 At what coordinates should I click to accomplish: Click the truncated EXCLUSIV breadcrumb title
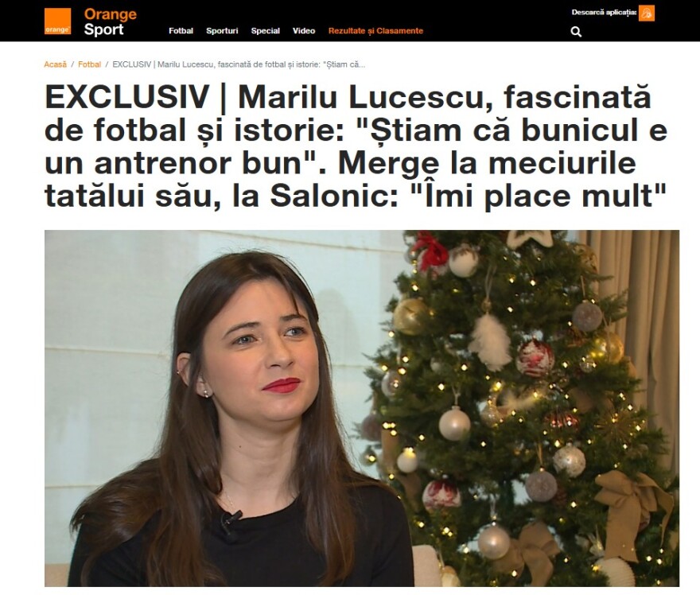coord(239,64)
